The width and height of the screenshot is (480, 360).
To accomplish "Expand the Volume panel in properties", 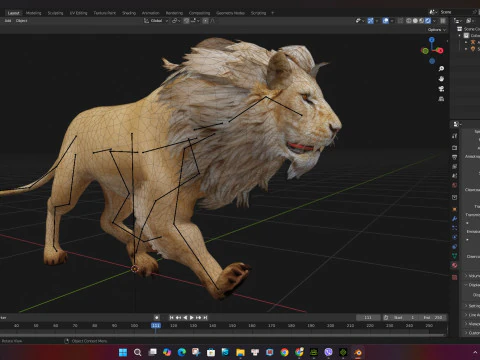I will click(x=473, y=276).
